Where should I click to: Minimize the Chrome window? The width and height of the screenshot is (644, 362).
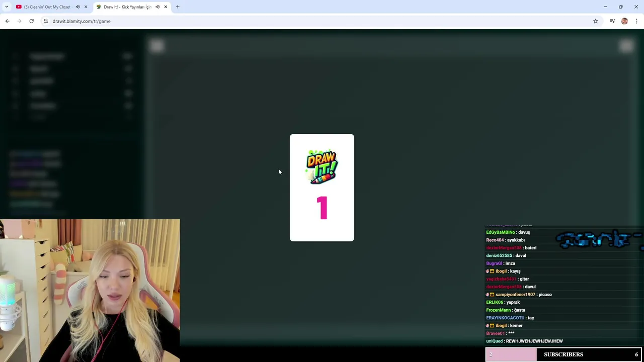coord(605,7)
